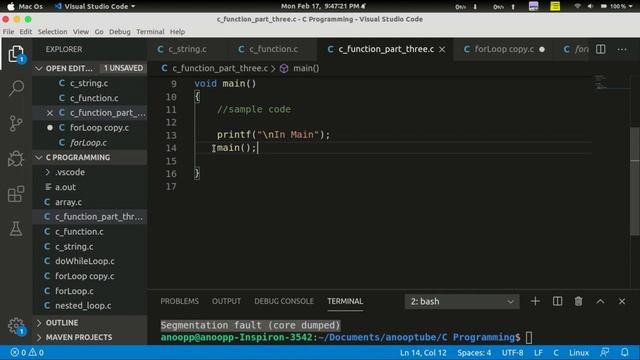Image resolution: width=640 pixels, height=360 pixels.
Task: Switch to the c_function.c editor tab
Action: tap(273, 49)
